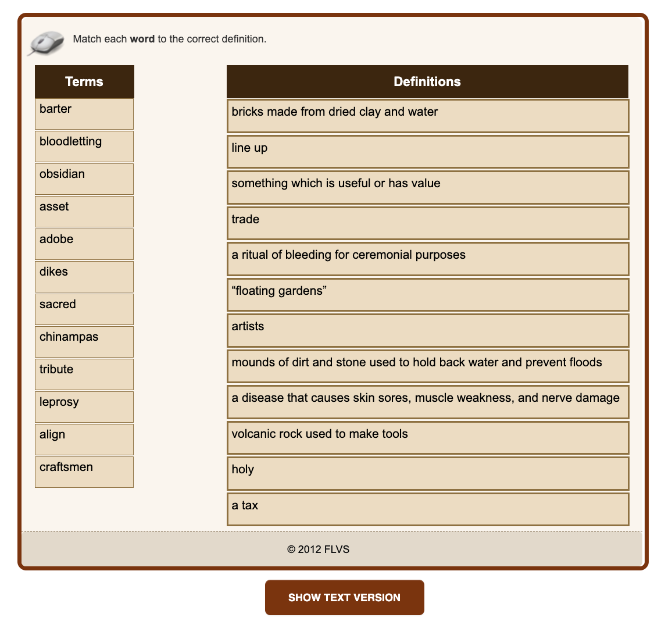Click definition 'bricks made from dried clay and water'
Image resolution: width=672 pixels, height=621 pixels.
tap(428, 116)
